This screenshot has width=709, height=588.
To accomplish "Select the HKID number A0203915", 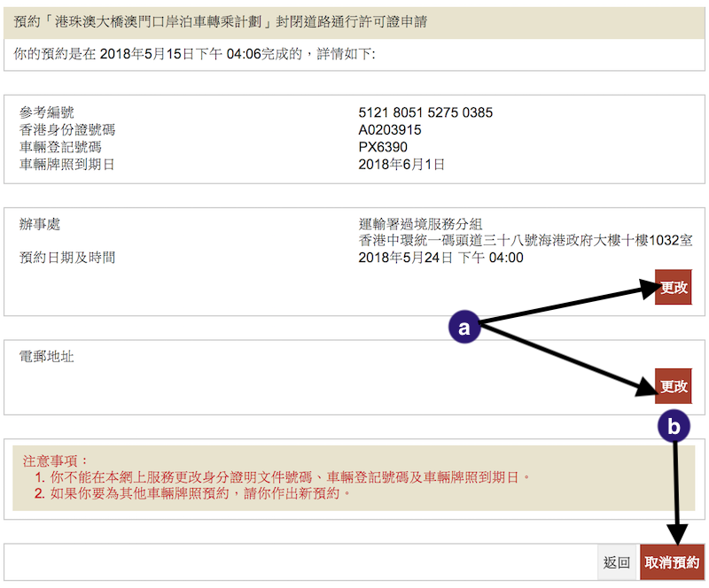I will [390, 130].
